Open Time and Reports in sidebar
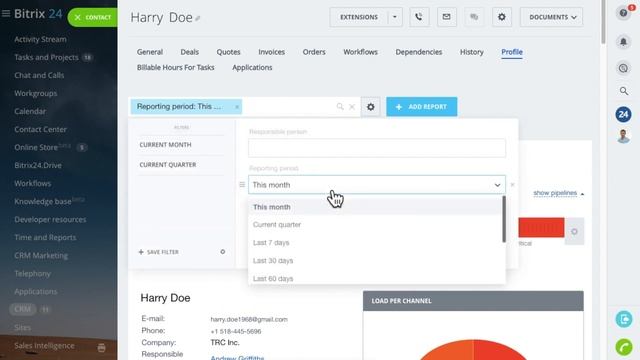This screenshot has height=360, width=640. (x=45, y=238)
